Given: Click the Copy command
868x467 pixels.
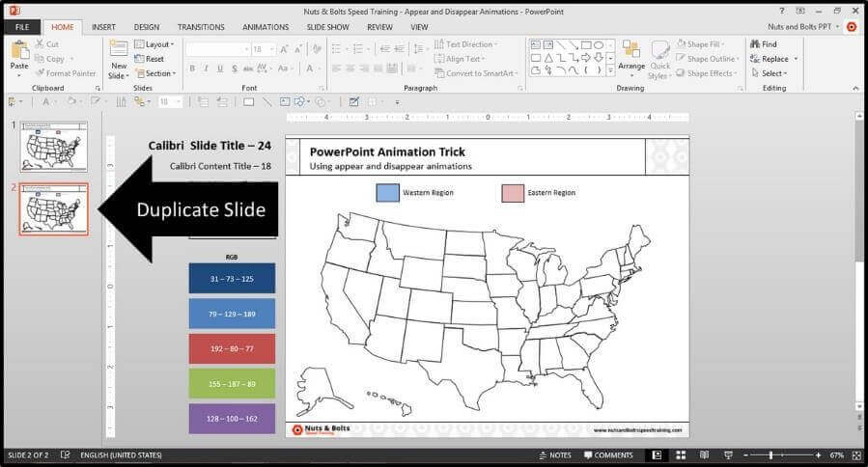Looking at the screenshot, I should click(49, 59).
